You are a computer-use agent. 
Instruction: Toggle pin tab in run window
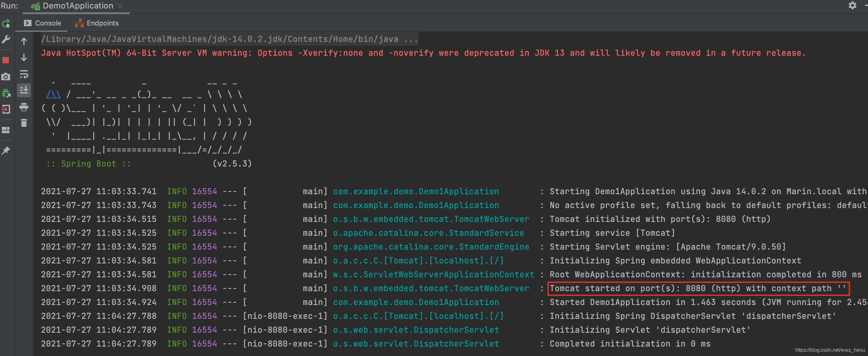[x=6, y=150]
